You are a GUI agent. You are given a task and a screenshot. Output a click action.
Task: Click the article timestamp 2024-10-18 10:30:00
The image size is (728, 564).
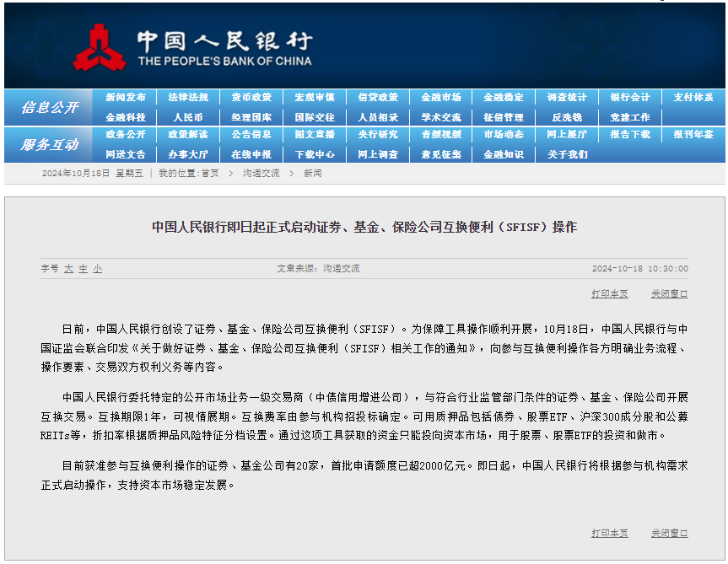(639, 269)
